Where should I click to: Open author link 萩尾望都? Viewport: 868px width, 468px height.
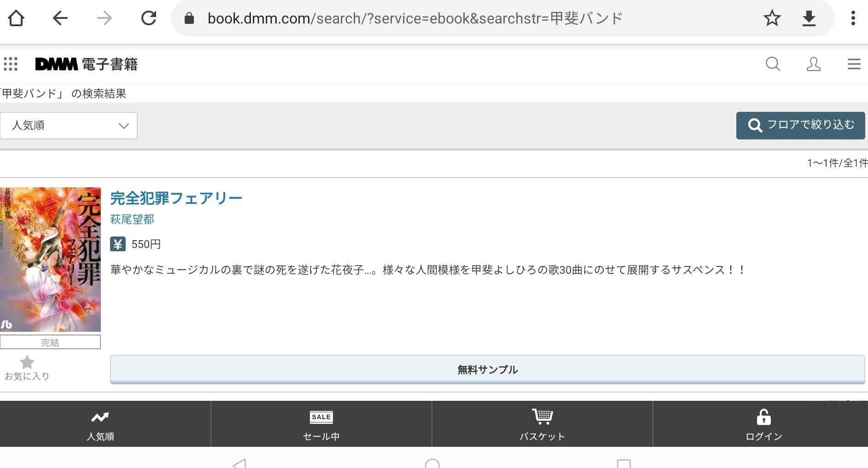pyautogui.click(x=132, y=220)
